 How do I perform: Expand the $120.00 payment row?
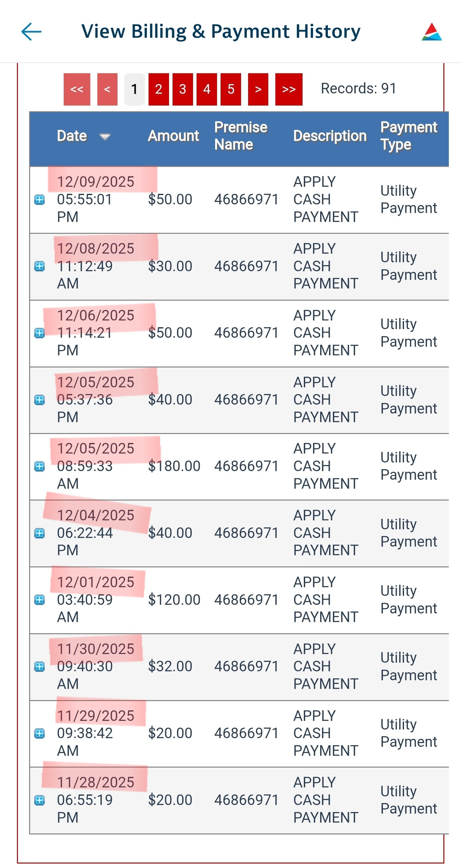click(39, 600)
